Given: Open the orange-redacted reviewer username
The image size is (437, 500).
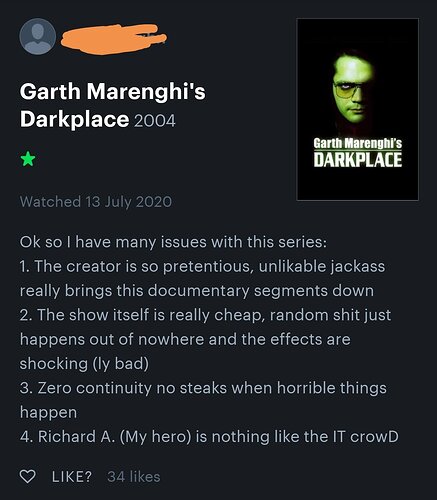Looking at the screenshot, I should coord(113,39).
